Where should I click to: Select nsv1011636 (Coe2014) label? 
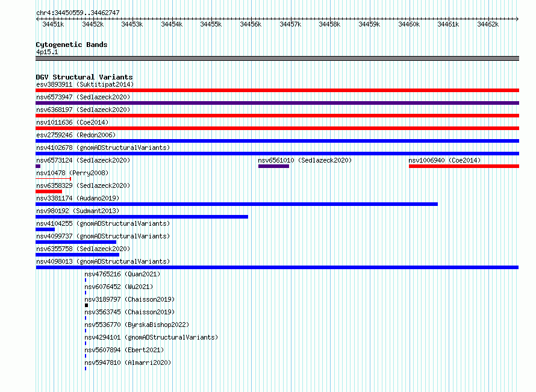click(x=72, y=122)
